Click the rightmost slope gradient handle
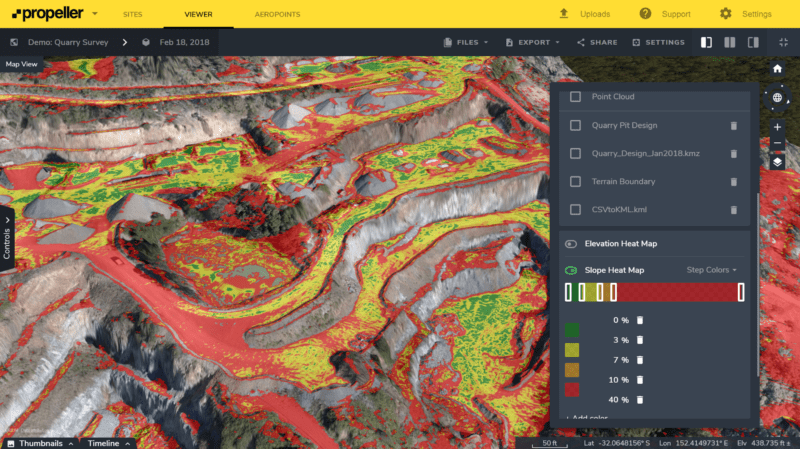The height and width of the screenshot is (449, 800). pos(741,292)
